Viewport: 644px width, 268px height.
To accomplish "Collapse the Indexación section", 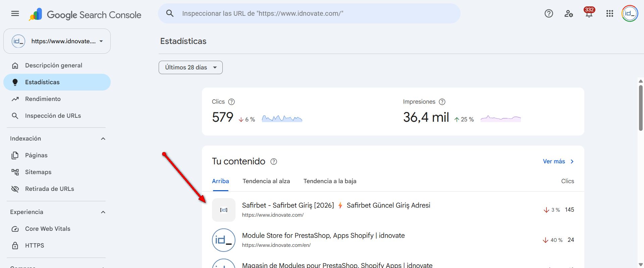I will (103, 139).
